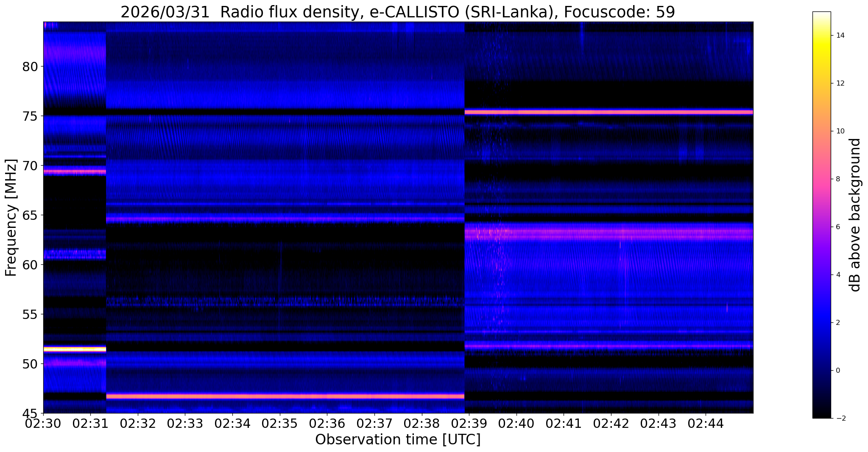Click the colorbar tick label 2
The width and height of the screenshot is (868, 452).
(x=837, y=323)
